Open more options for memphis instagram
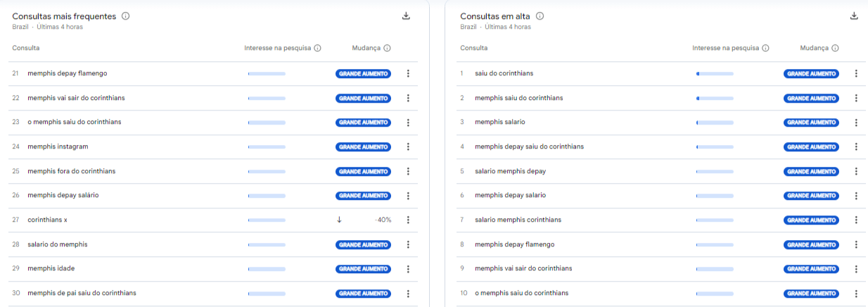The height and width of the screenshot is (307, 868). [x=408, y=146]
